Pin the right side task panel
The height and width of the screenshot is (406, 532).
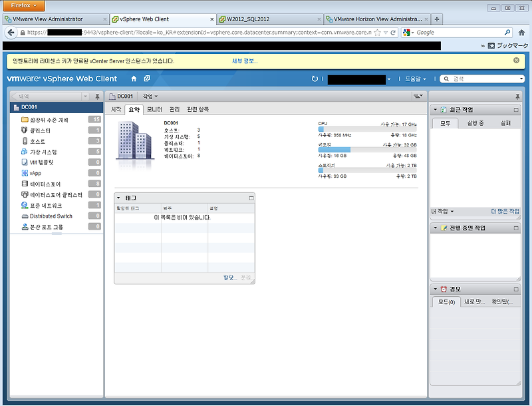[x=517, y=97]
